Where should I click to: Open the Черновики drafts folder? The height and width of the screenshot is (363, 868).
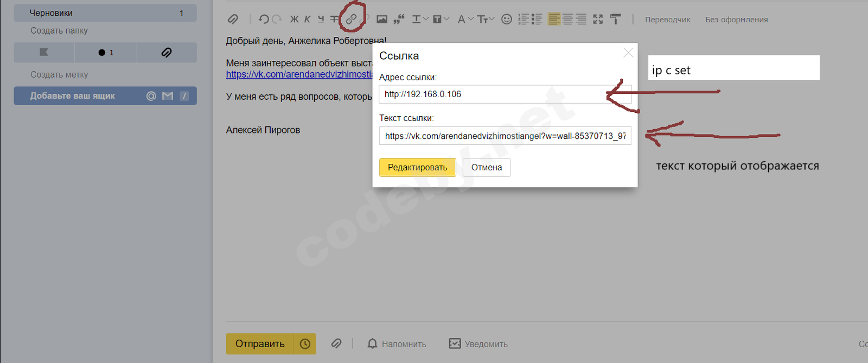pyautogui.click(x=105, y=13)
